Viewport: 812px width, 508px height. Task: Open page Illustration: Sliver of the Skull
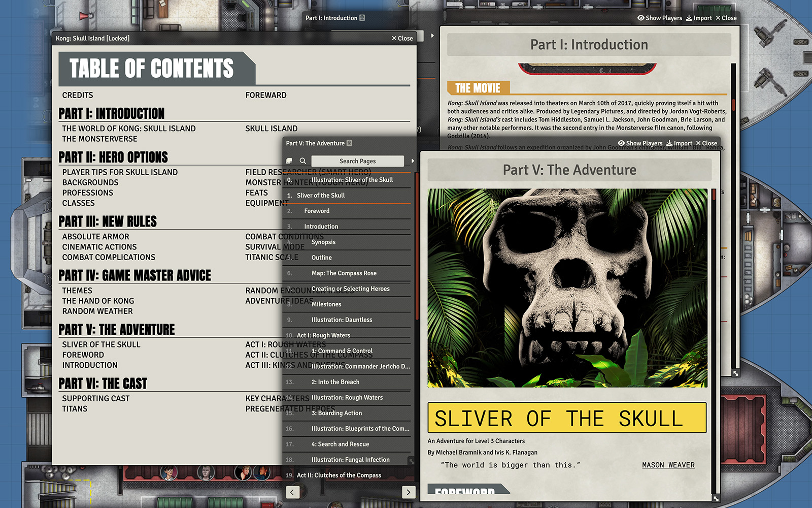pyautogui.click(x=347, y=180)
